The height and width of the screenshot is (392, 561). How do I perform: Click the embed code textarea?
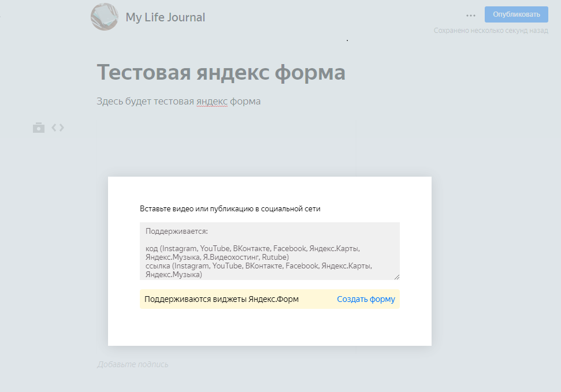click(x=269, y=251)
